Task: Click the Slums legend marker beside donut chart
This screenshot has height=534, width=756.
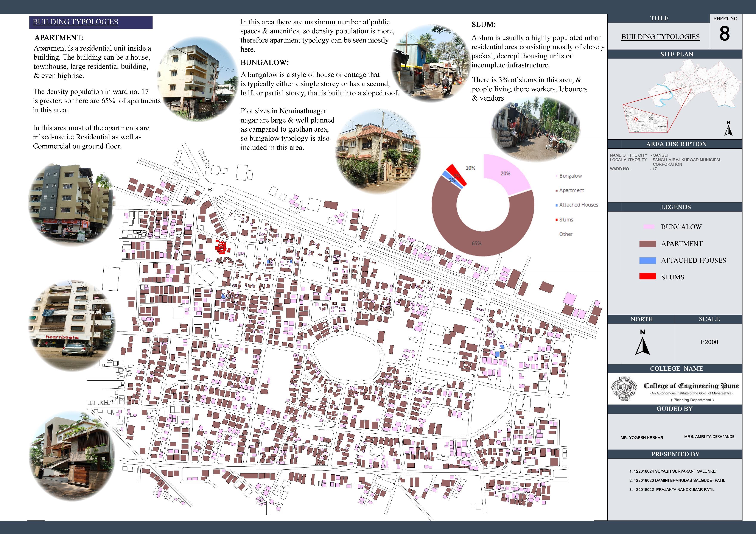Action: coord(557,220)
